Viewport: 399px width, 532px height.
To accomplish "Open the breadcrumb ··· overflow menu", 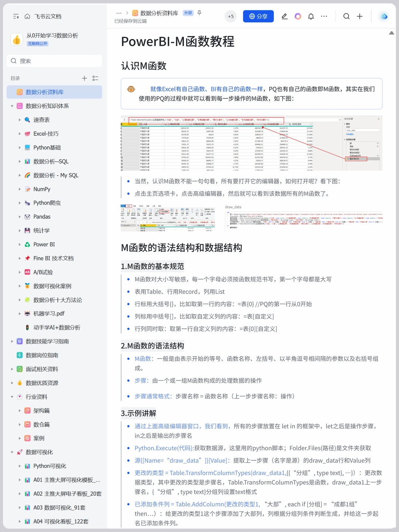I will click(119, 13).
